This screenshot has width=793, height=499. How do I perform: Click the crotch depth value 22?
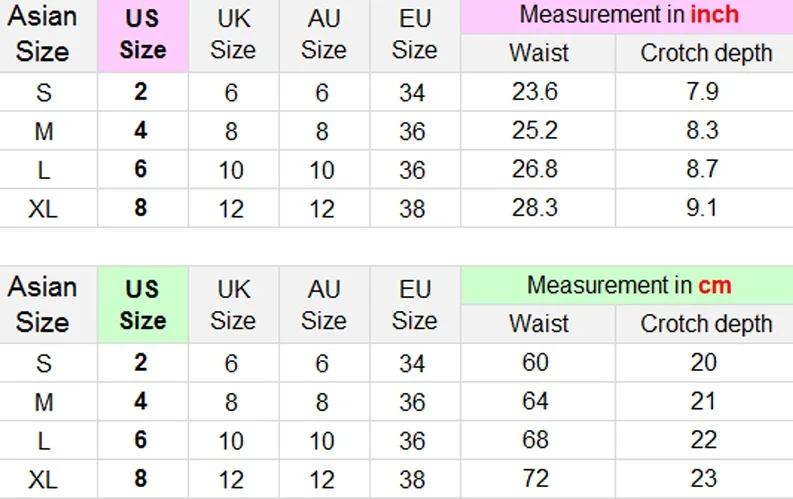704,440
